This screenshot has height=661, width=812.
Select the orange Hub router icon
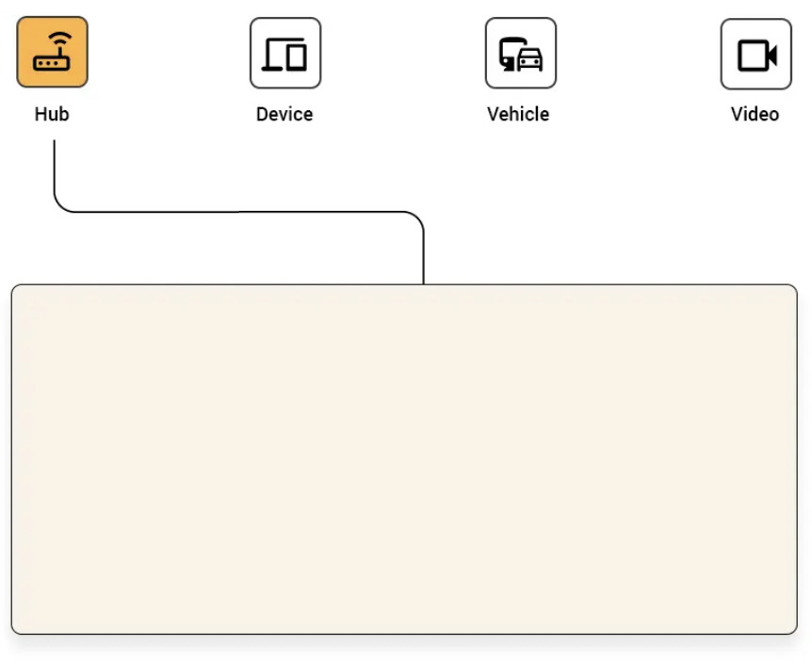52,53
